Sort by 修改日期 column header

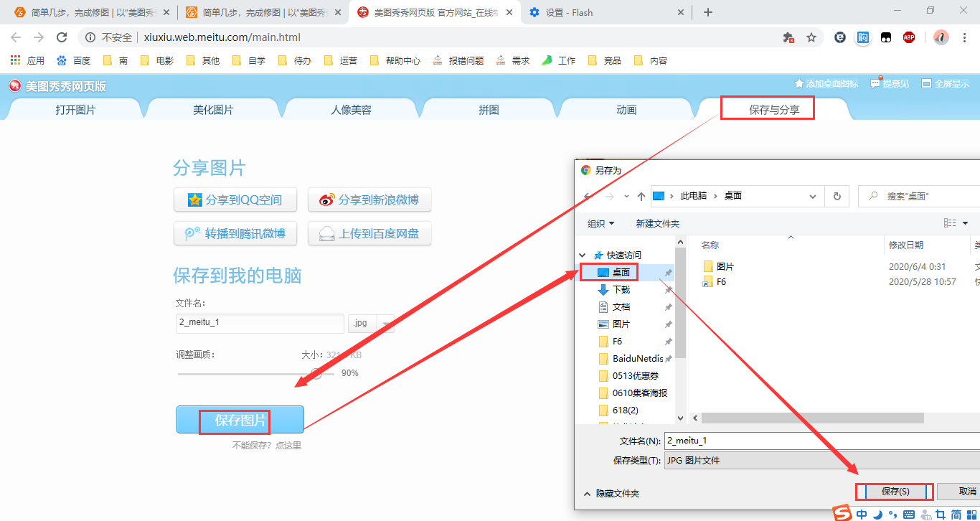tap(906, 245)
